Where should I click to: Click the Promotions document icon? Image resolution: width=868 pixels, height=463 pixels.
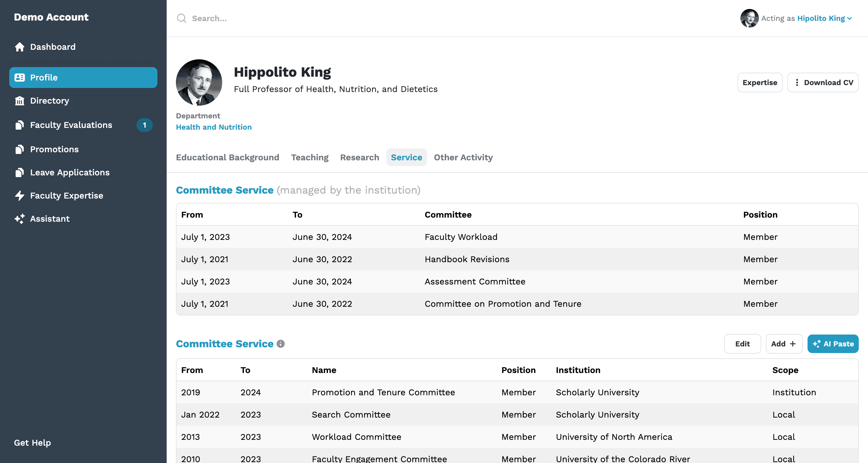tap(20, 149)
